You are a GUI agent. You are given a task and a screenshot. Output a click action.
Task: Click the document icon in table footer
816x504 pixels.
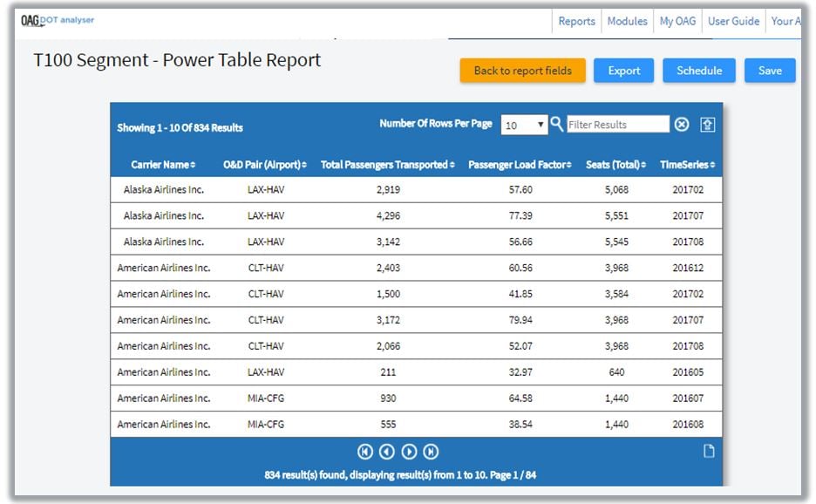[709, 452]
